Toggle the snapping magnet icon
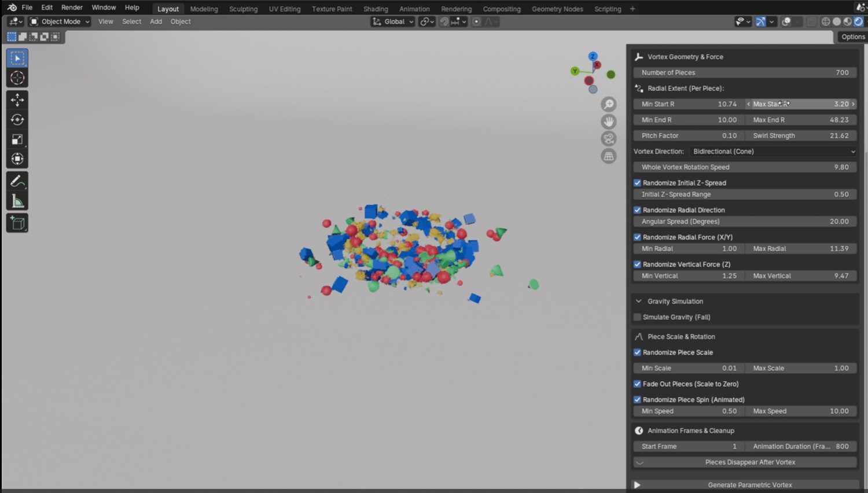This screenshot has width=868, height=493. 444,21
